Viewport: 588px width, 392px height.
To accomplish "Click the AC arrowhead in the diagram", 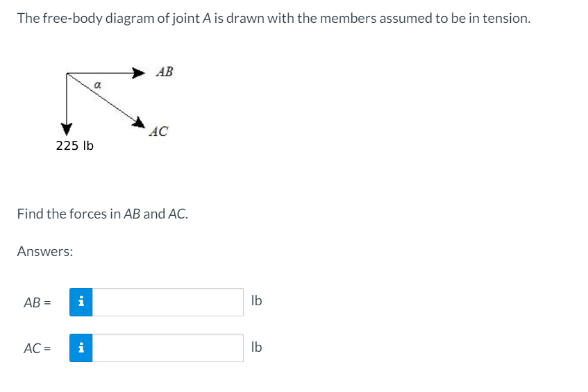I will click(x=138, y=122).
